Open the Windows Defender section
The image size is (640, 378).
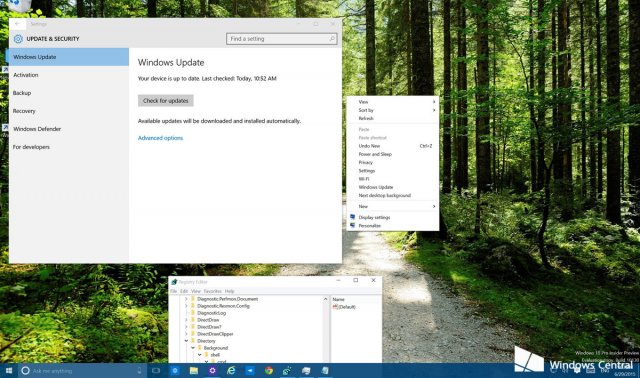pos(69,129)
